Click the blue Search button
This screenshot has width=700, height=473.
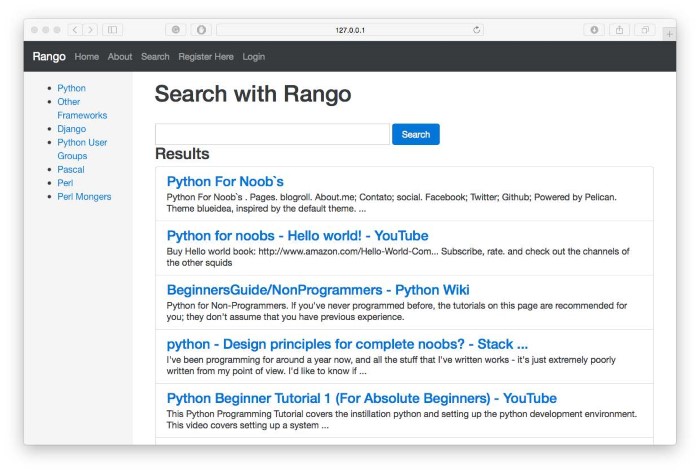(x=416, y=134)
